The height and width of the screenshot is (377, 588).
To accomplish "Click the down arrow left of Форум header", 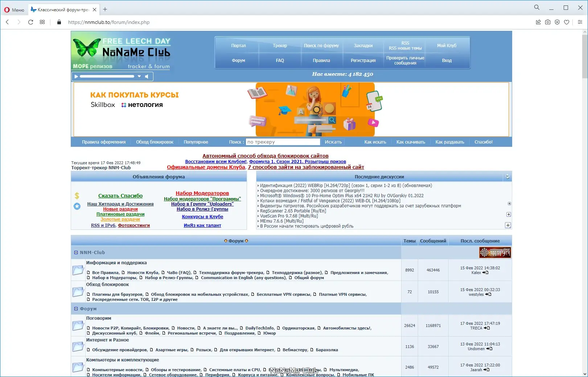I will [226, 241].
